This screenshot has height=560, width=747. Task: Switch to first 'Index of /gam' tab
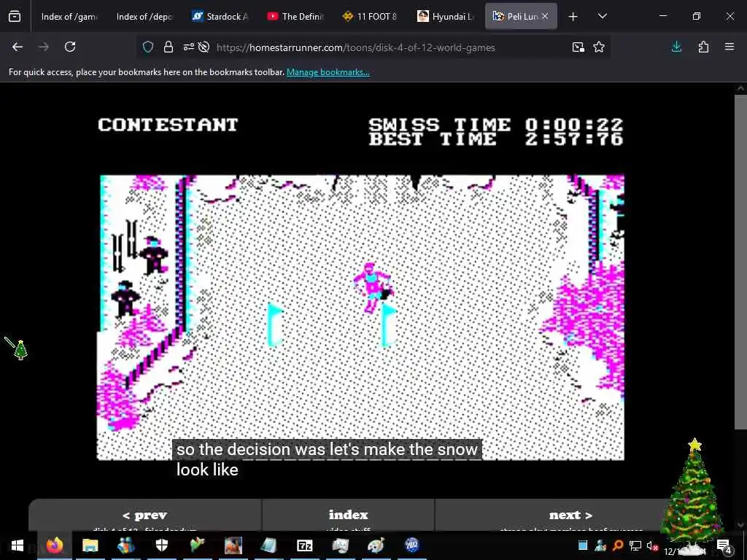click(x=69, y=17)
